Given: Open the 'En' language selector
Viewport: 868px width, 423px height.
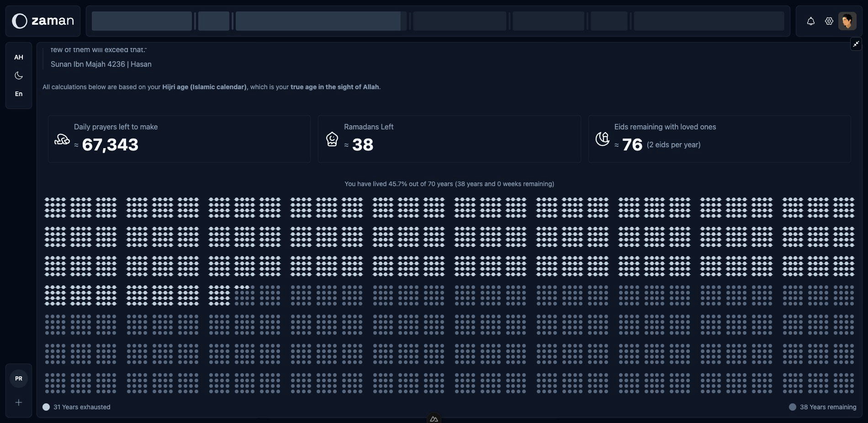Looking at the screenshot, I should click(19, 94).
